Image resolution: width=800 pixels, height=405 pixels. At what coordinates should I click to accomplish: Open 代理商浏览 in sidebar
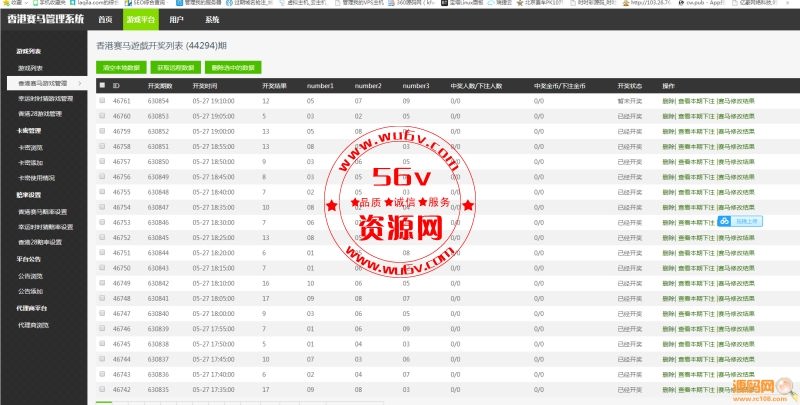[33, 325]
